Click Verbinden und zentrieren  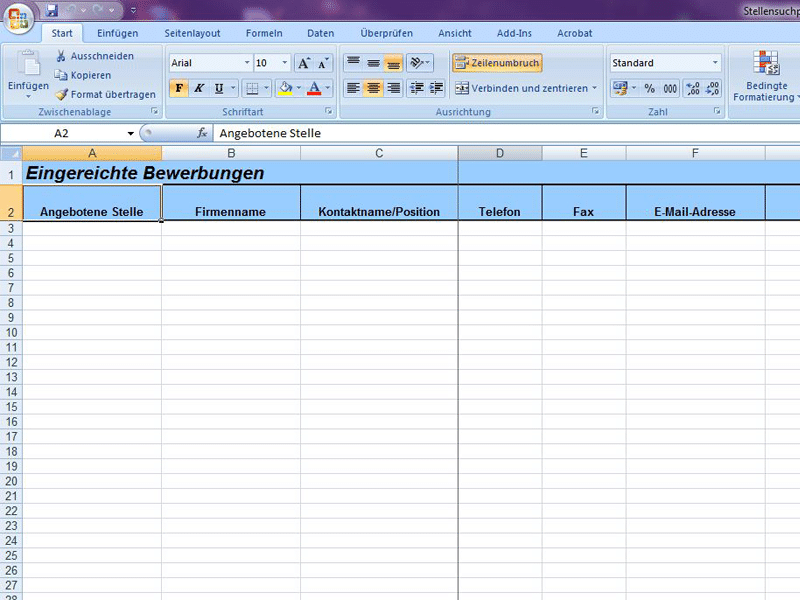tap(521, 88)
